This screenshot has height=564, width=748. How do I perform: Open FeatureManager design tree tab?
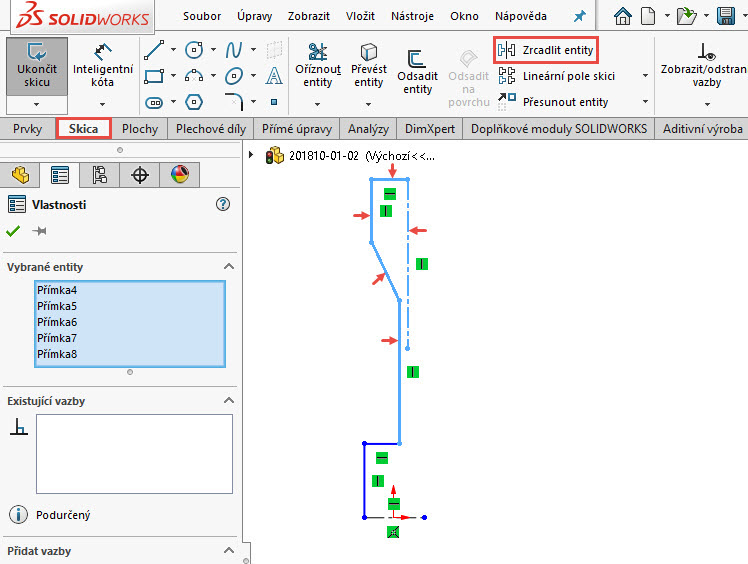20,175
